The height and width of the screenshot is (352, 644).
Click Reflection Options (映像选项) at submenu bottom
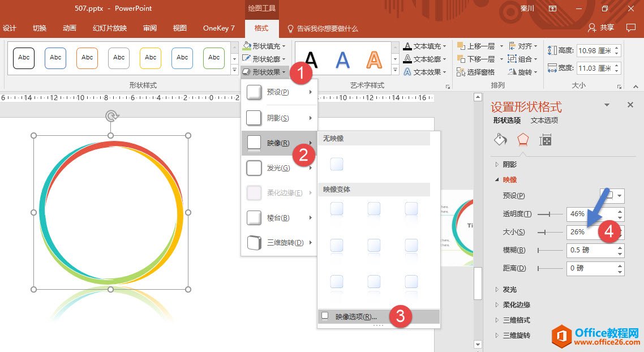pos(355,317)
